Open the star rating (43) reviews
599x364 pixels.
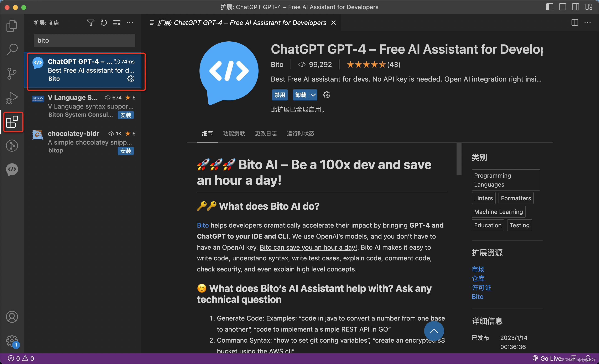373,64
